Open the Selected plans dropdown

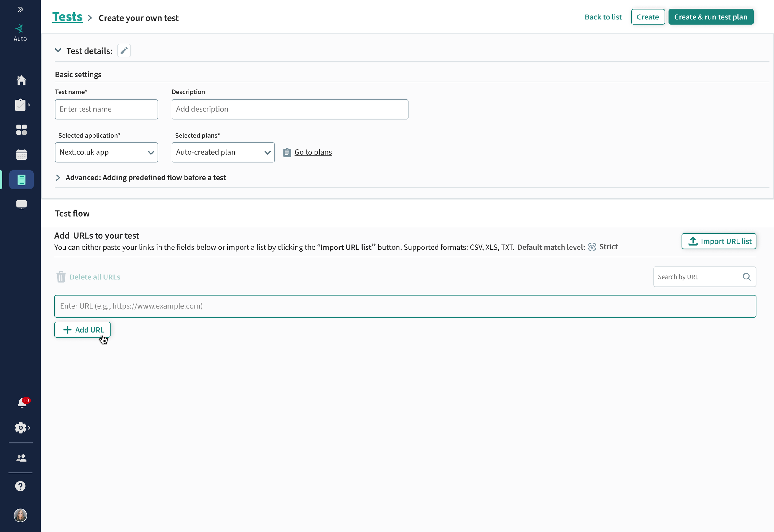(x=223, y=152)
